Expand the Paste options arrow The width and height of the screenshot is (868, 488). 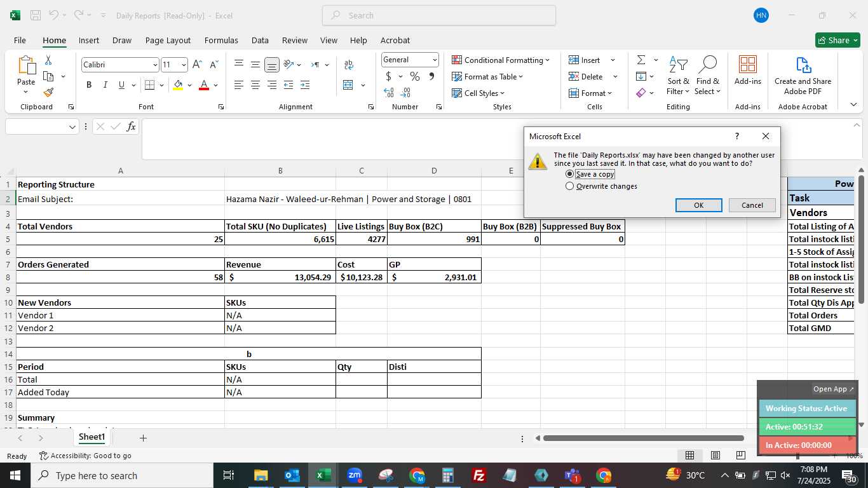tap(26, 92)
